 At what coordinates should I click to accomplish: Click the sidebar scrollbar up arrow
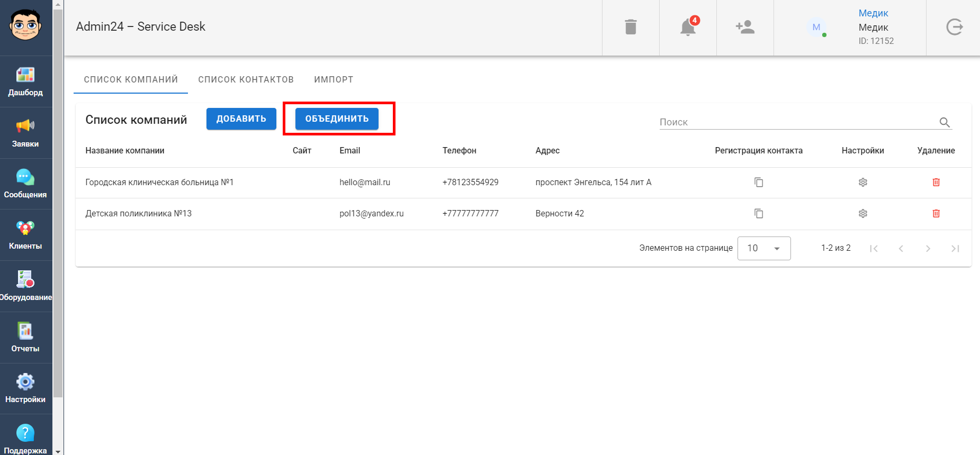[x=58, y=4]
